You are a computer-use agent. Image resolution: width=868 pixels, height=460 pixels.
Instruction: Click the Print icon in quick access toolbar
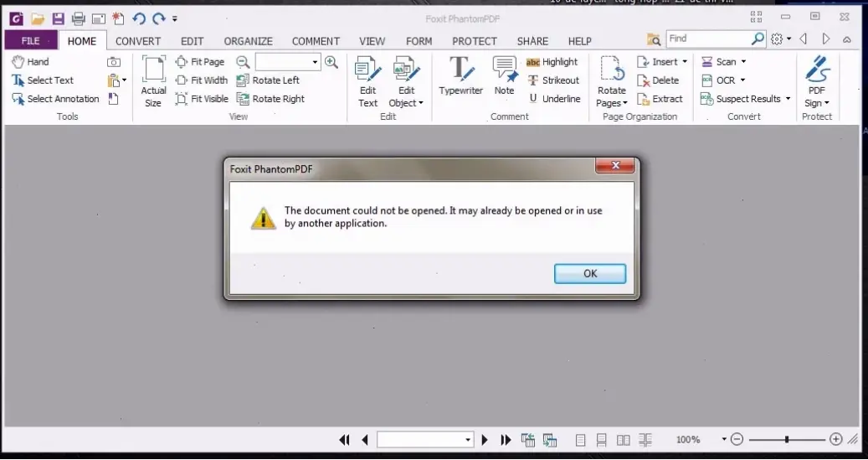(x=78, y=18)
